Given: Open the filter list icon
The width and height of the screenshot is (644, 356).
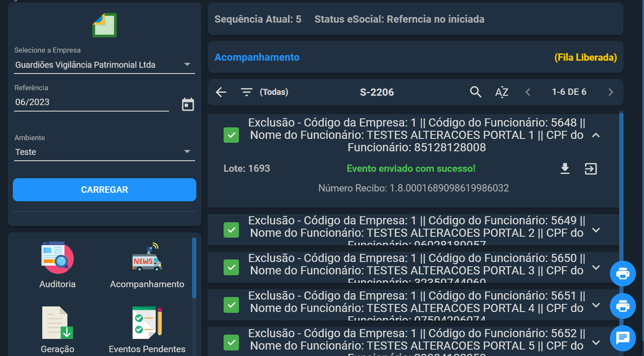Looking at the screenshot, I should tap(246, 92).
